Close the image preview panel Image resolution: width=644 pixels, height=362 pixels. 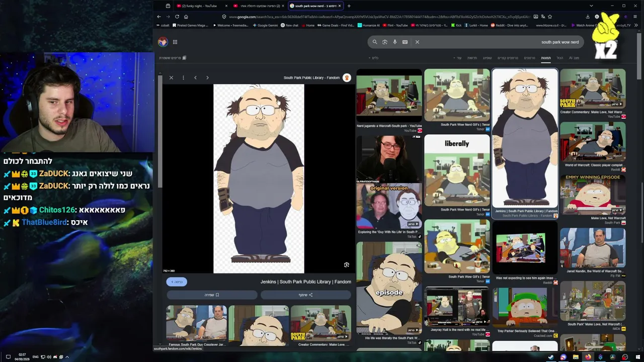tap(171, 77)
